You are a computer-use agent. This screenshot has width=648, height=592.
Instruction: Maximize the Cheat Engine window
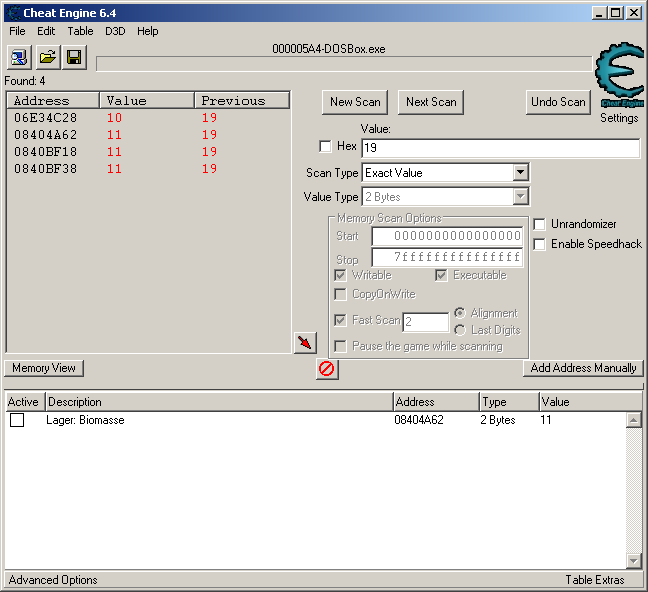615,13
